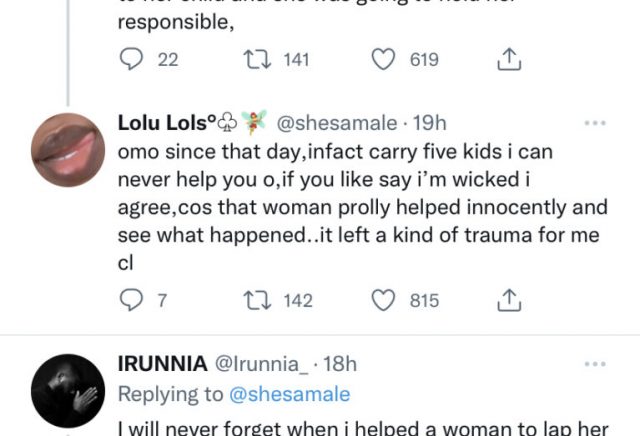Open more options for IRUNNIA's tweet

click(595, 363)
